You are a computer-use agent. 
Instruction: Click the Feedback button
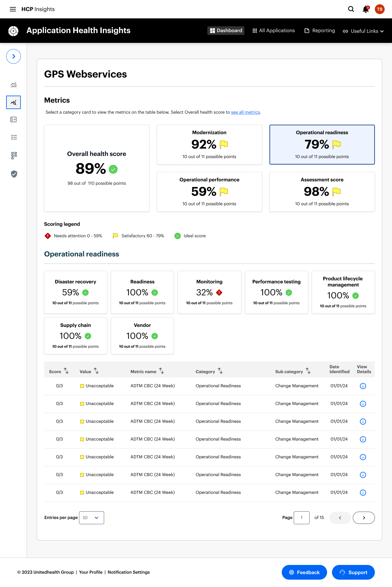pos(304,572)
